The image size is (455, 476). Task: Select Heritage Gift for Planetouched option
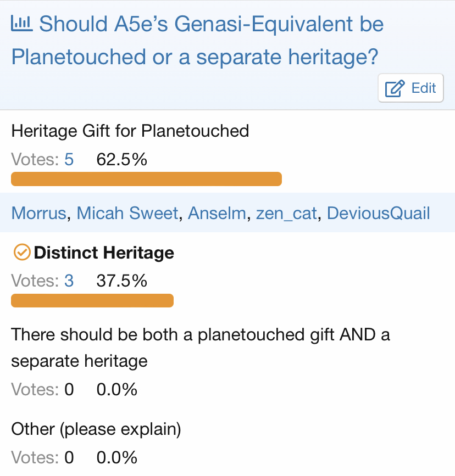130,131
